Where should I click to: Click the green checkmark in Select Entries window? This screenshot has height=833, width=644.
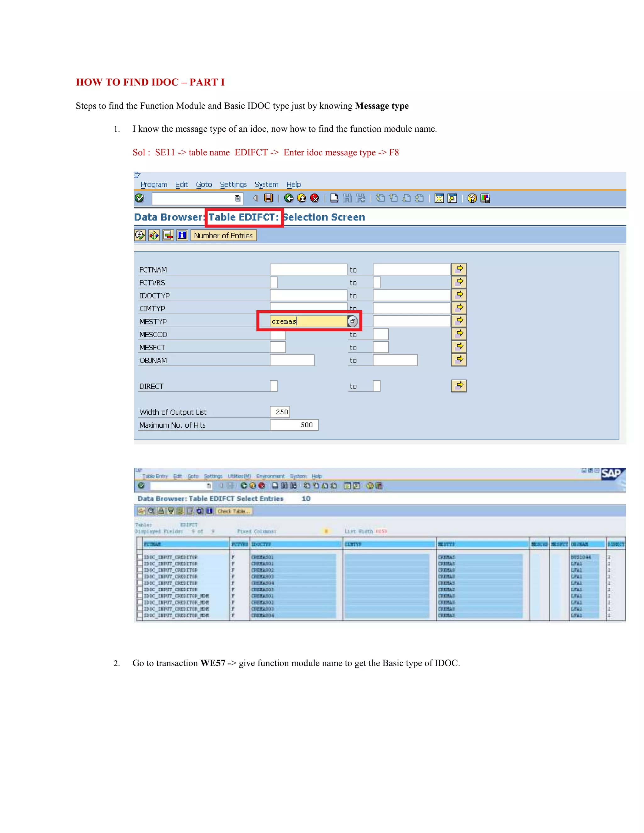[141, 486]
